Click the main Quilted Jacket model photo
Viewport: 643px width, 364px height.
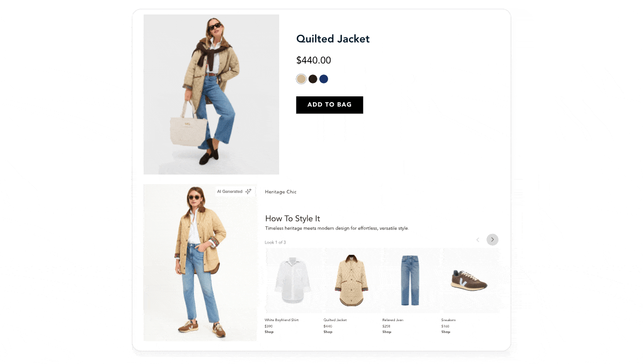pos(211,94)
